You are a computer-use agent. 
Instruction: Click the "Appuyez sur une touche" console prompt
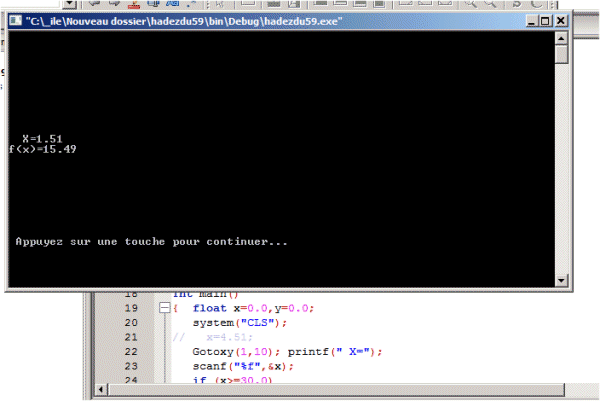pos(151,242)
